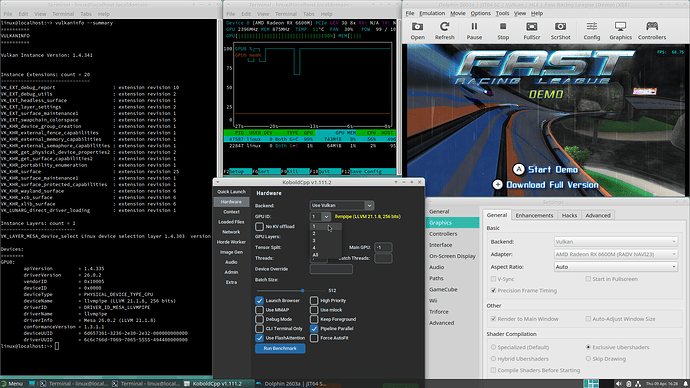Open Graphics settings from the Dolphin toolbar icon
The image size is (690, 388).
point(620,27)
